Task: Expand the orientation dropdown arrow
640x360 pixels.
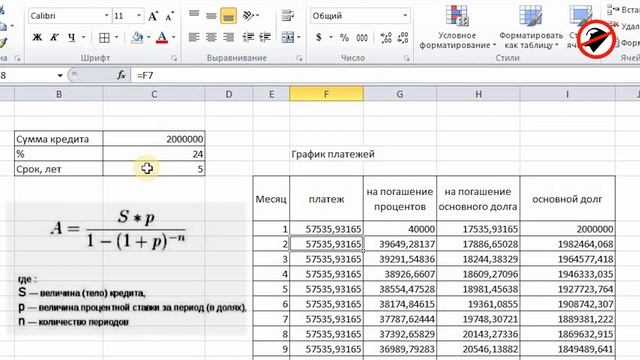Action: pos(258,16)
